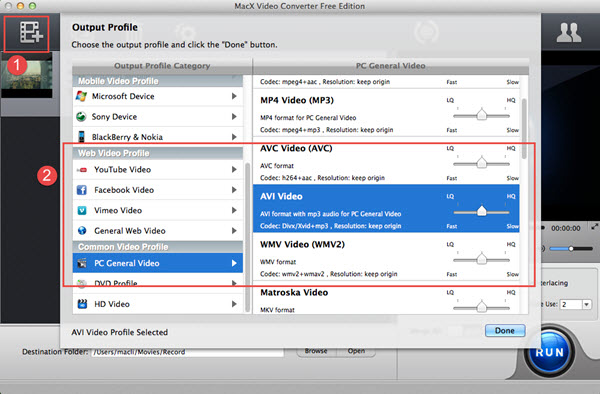Open the user accounts icon at top right
This screenshot has width=600, height=394.
click(x=569, y=33)
